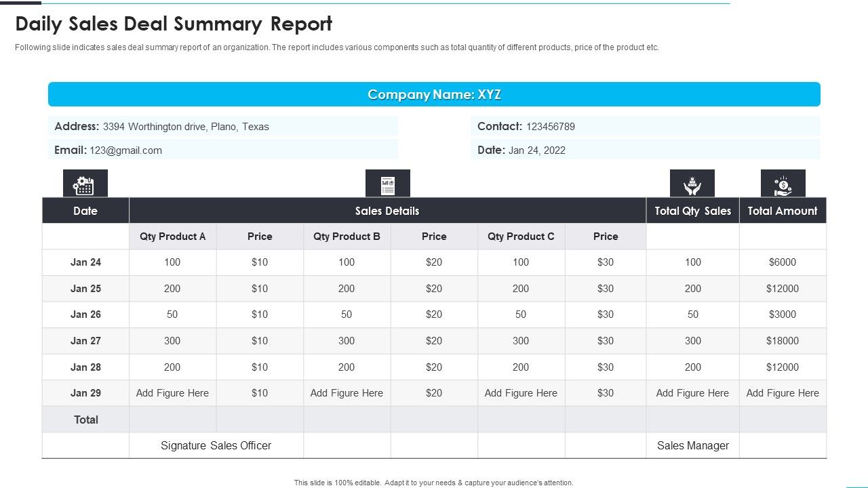Screen dimensions: 868x488
Task: Click the Sales Details header cell
Action: pyautogui.click(x=387, y=211)
